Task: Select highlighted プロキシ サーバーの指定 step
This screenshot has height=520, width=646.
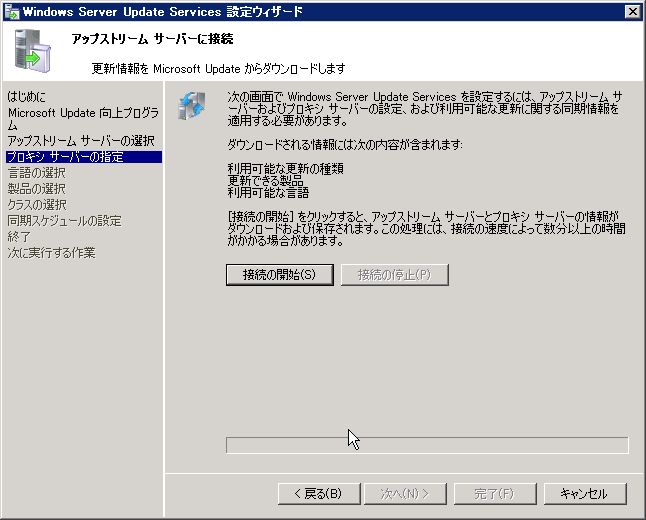Action: pos(84,157)
